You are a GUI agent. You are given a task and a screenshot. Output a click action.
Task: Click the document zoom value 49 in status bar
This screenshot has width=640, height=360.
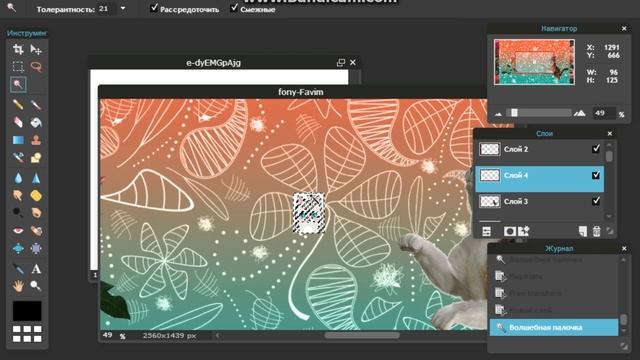(107, 335)
